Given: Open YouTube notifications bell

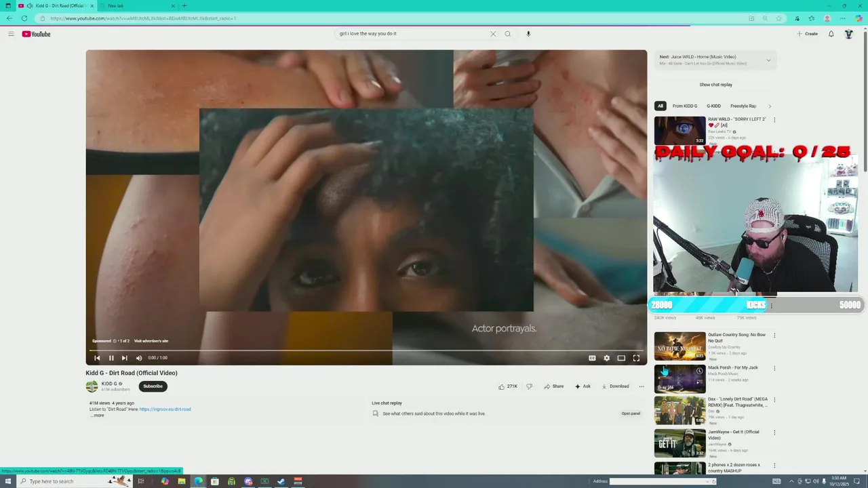Looking at the screenshot, I should (x=831, y=34).
